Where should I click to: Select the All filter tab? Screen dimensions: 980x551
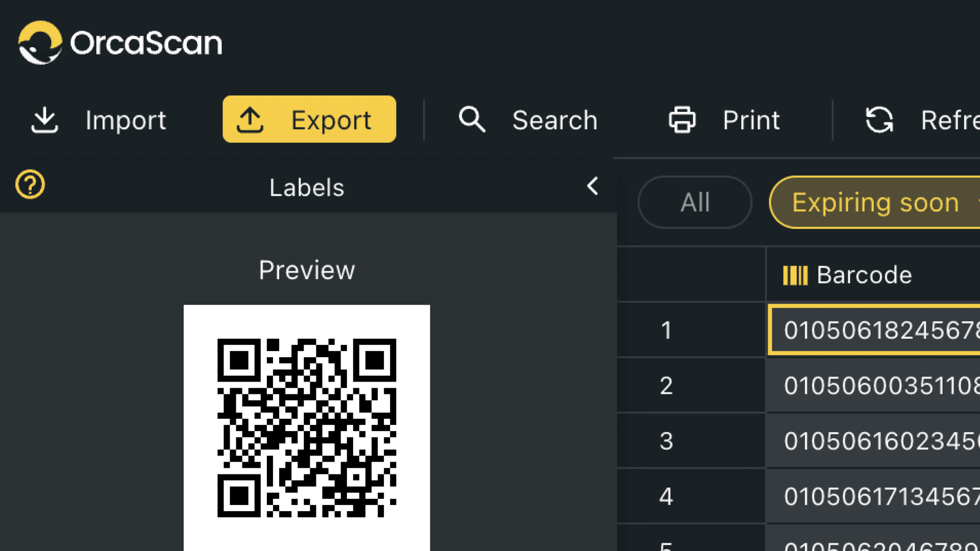(695, 202)
